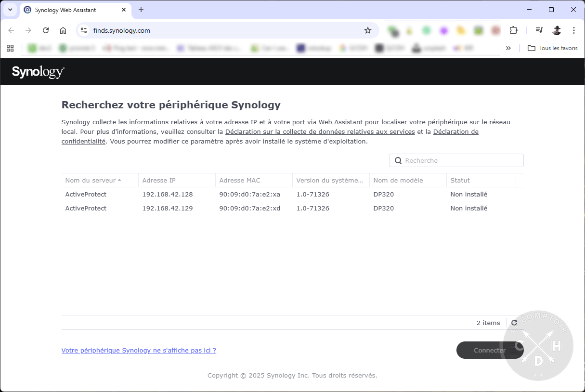Click the browser home button

pyautogui.click(x=63, y=30)
